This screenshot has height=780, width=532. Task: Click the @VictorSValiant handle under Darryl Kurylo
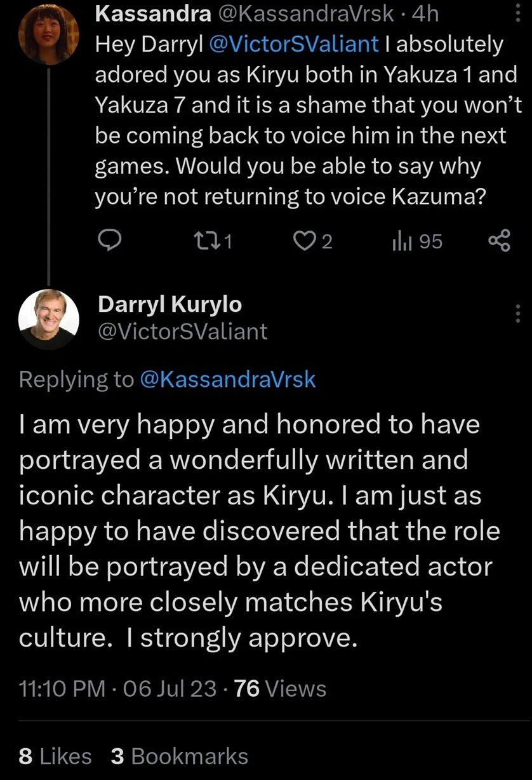click(x=183, y=332)
